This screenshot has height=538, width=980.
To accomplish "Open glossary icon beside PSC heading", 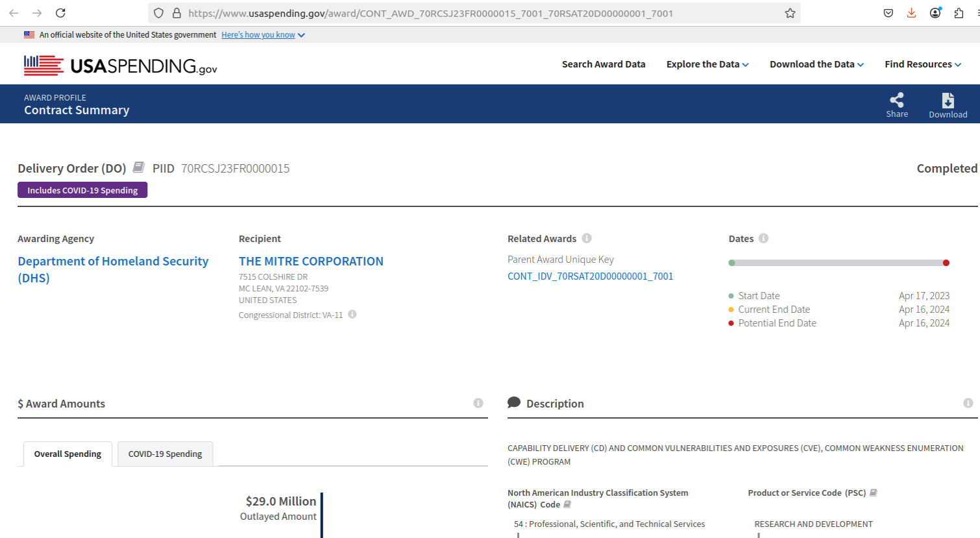I will 874,493.
